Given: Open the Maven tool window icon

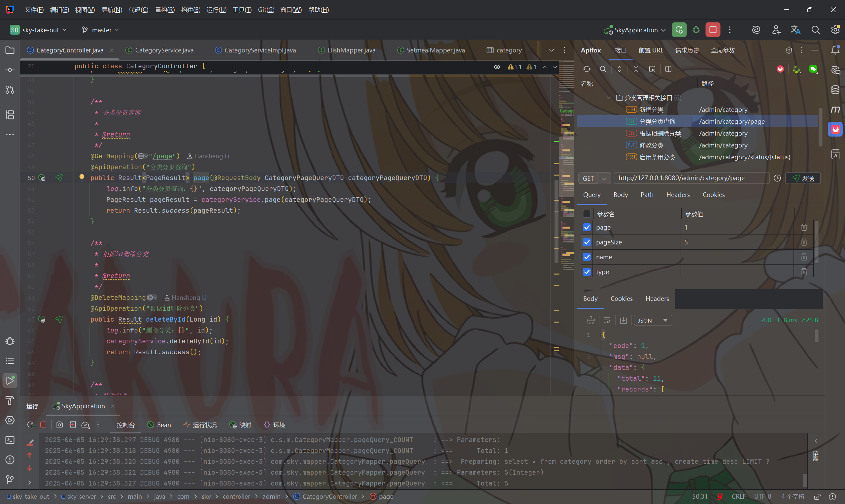Looking at the screenshot, I should coord(835,110).
